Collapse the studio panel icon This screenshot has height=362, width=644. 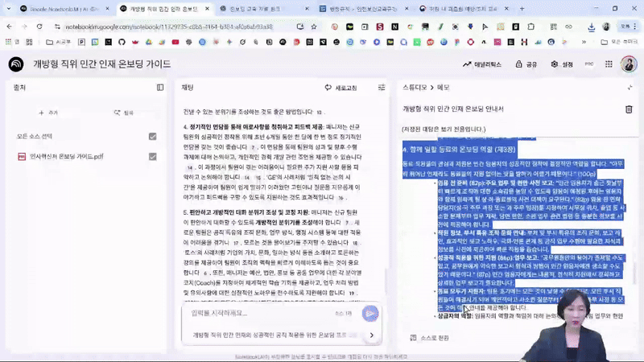point(630,87)
